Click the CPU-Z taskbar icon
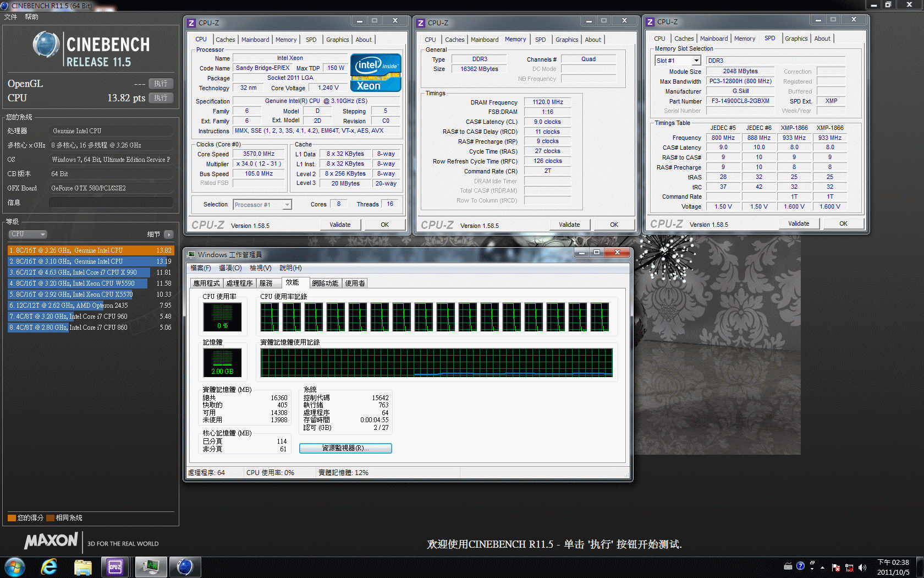 (116, 567)
